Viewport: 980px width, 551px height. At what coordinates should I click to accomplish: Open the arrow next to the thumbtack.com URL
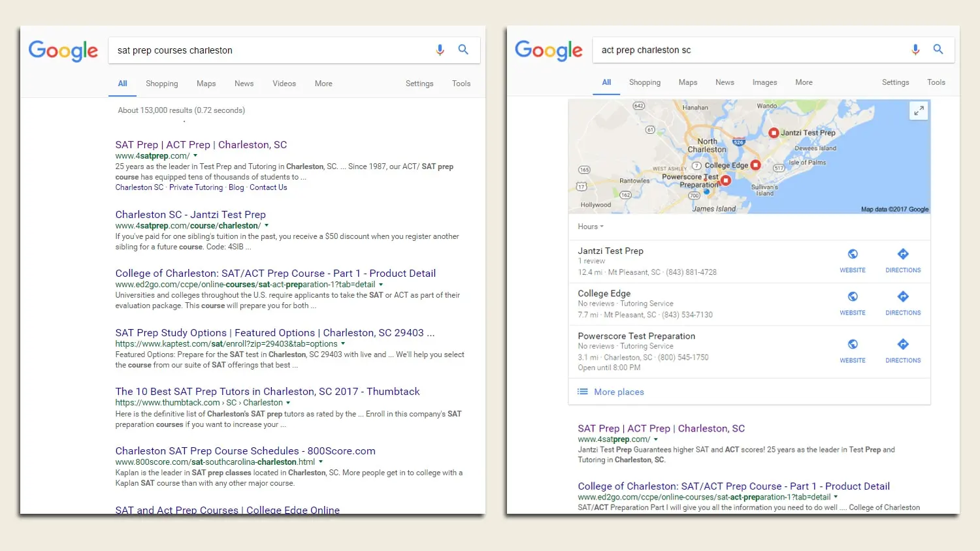(x=288, y=403)
